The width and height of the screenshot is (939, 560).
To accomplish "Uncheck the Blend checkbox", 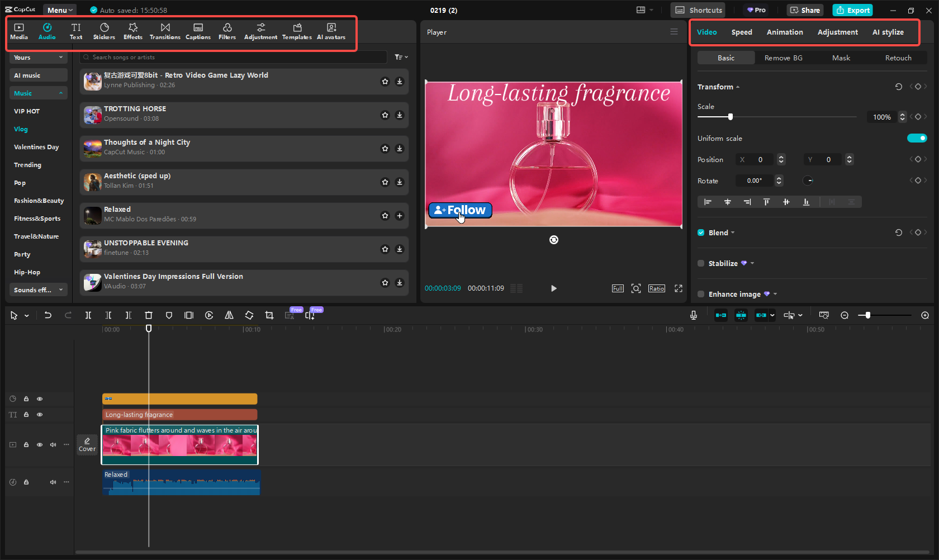I will [701, 232].
